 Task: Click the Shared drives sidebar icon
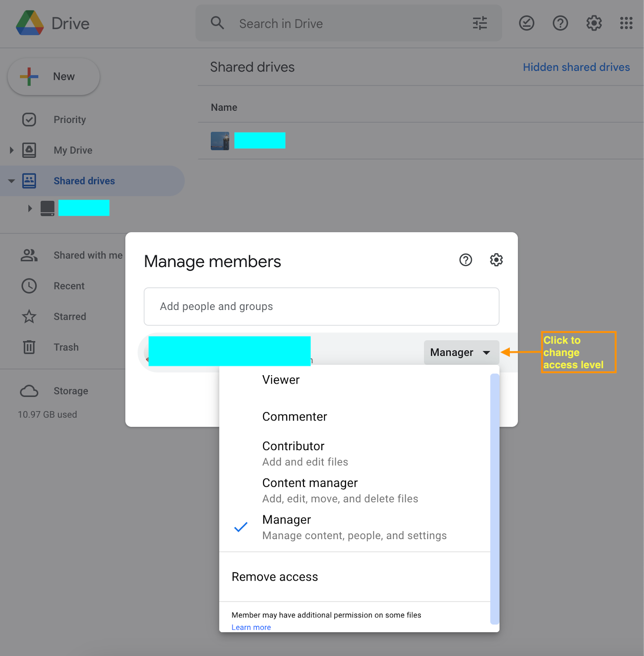(29, 181)
